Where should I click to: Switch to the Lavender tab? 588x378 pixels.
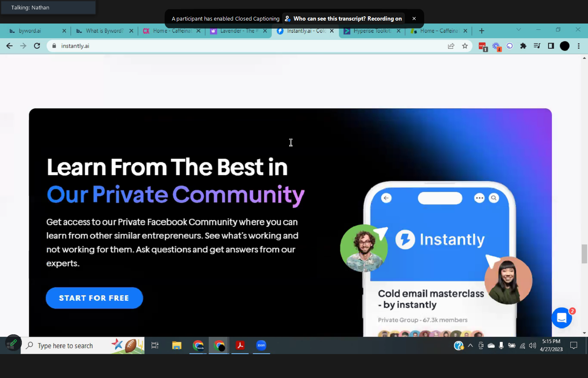pyautogui.click(x=237, y=31)
